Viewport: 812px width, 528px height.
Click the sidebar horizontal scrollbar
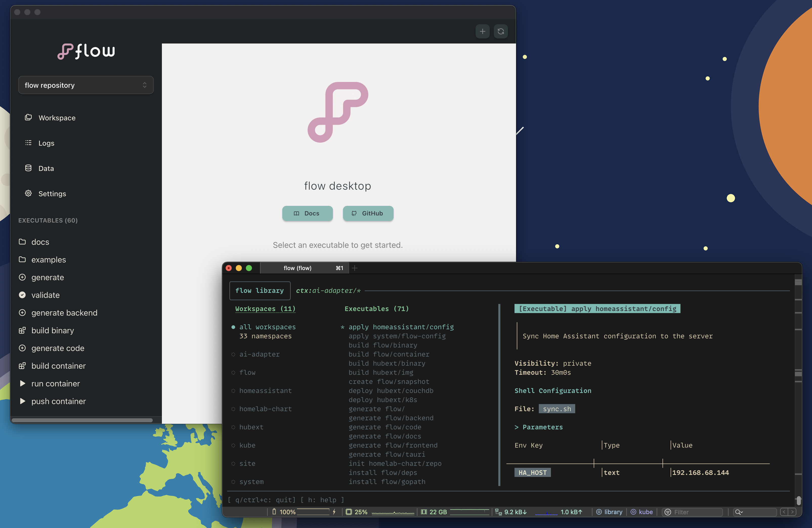82,420
